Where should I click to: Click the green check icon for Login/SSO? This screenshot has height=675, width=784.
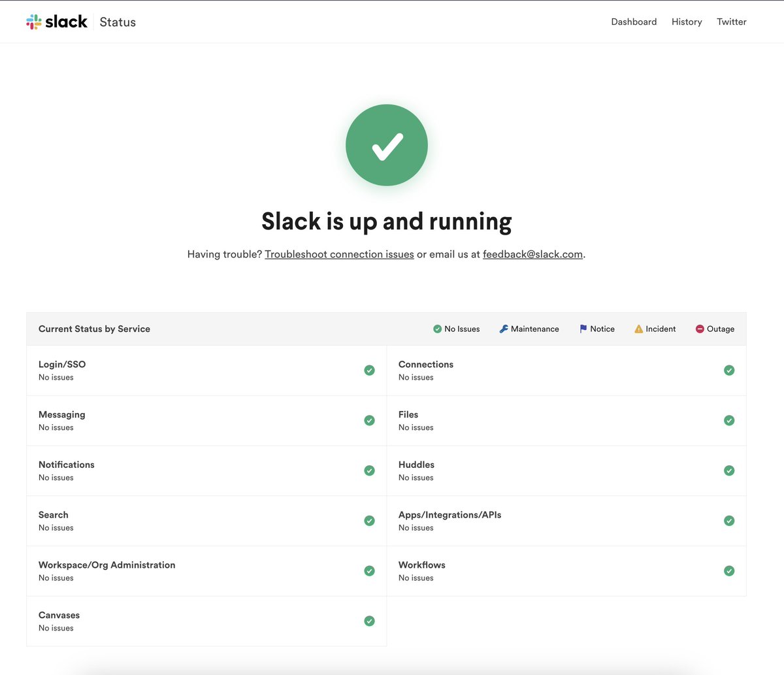click(369, 370)
